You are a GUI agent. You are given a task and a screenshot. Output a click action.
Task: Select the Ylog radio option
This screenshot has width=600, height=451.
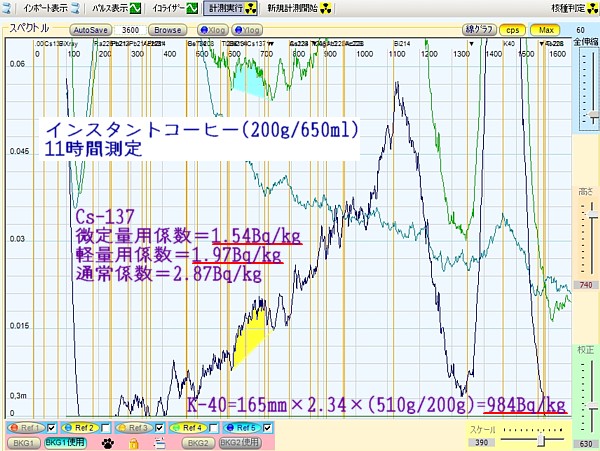[x=251, y=30]
